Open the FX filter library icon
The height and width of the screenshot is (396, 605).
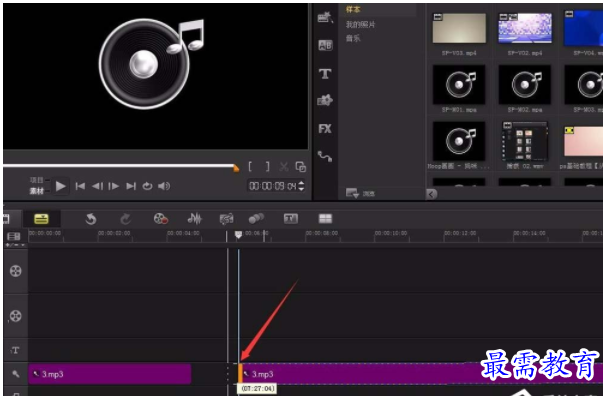[325, 129]
